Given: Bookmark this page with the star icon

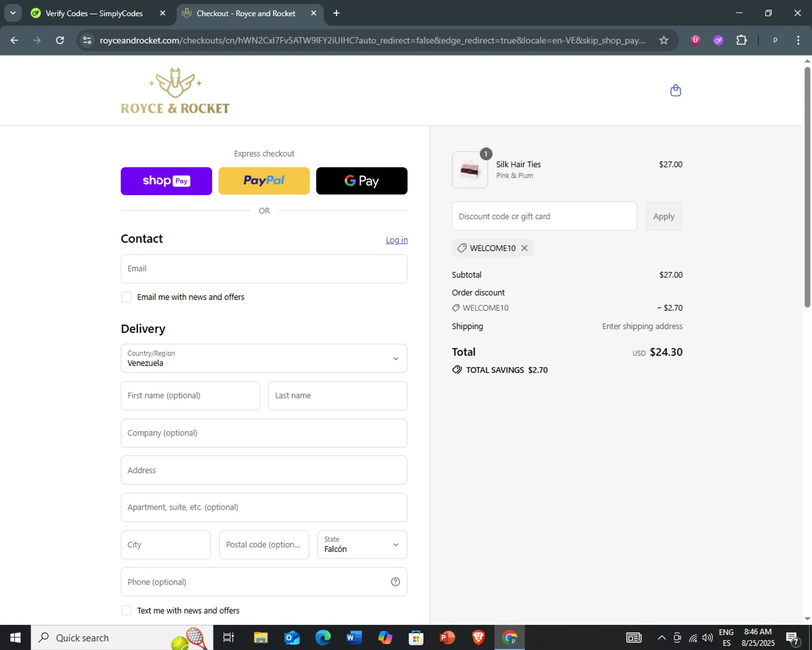Looking at the screenshot, I should pos(664,40).
